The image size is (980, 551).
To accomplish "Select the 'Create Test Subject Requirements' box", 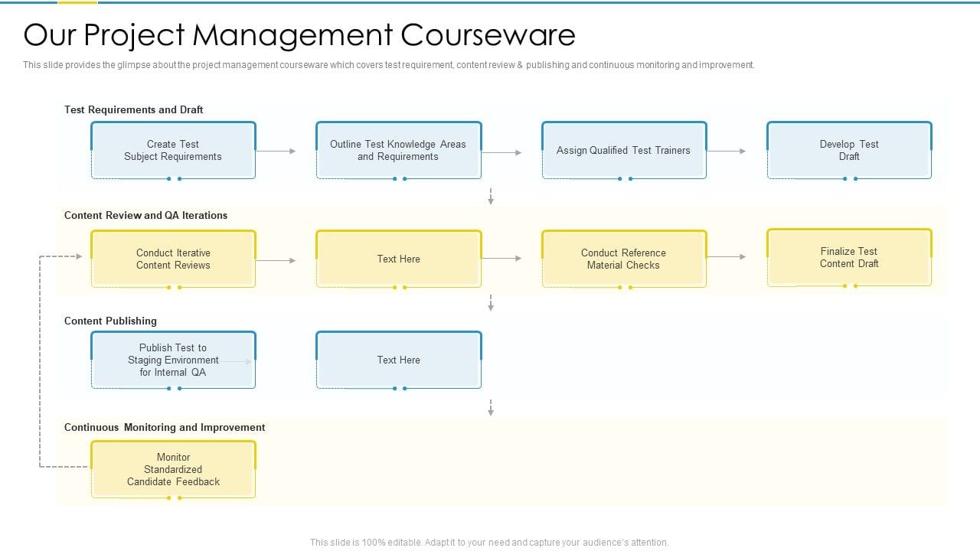I will [173, 150].
